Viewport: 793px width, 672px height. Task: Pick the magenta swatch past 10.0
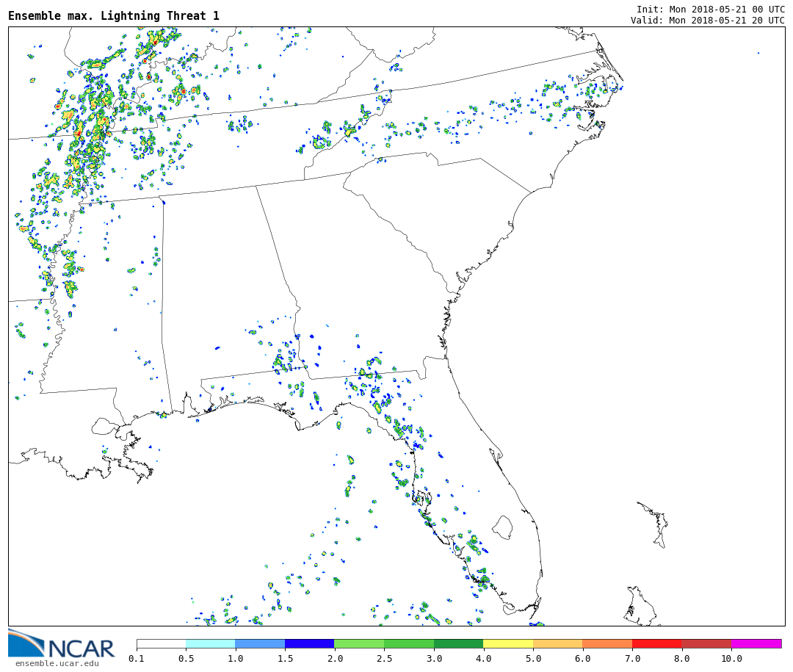point(756,643)
